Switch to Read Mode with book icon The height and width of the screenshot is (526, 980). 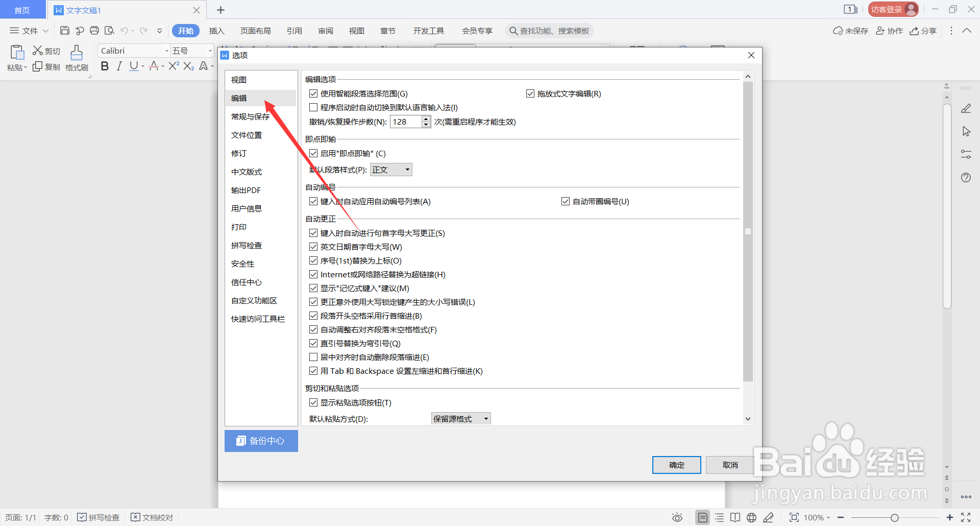(735, 517)
